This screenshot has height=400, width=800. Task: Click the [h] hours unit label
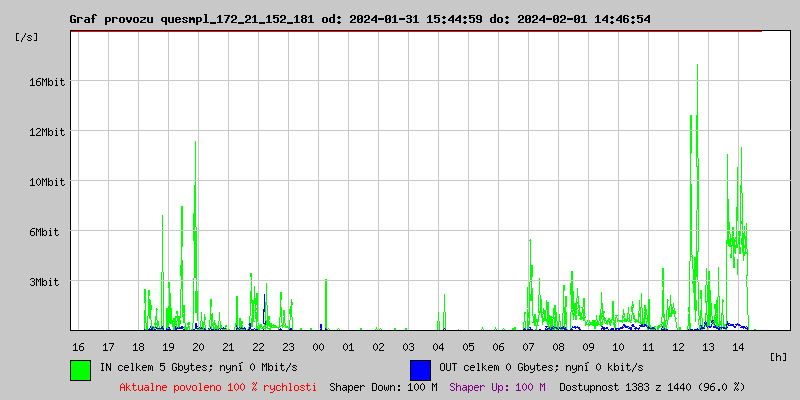(x=779, y=356)
